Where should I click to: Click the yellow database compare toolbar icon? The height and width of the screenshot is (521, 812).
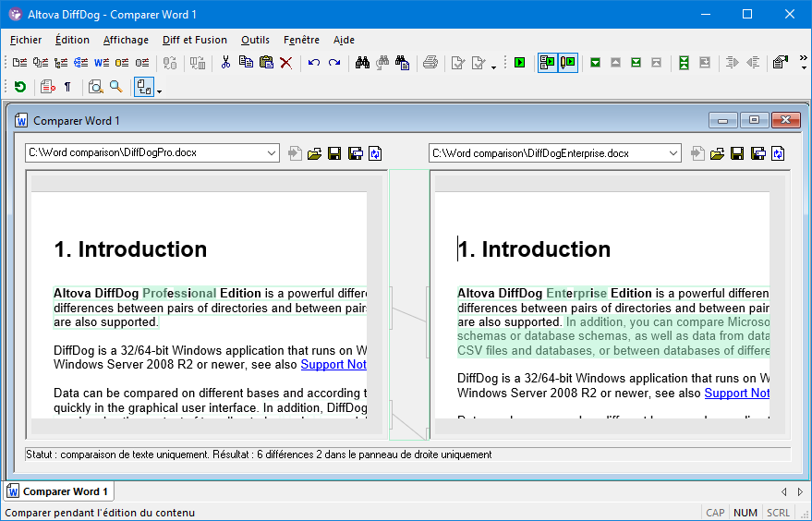tap(122, 63)
